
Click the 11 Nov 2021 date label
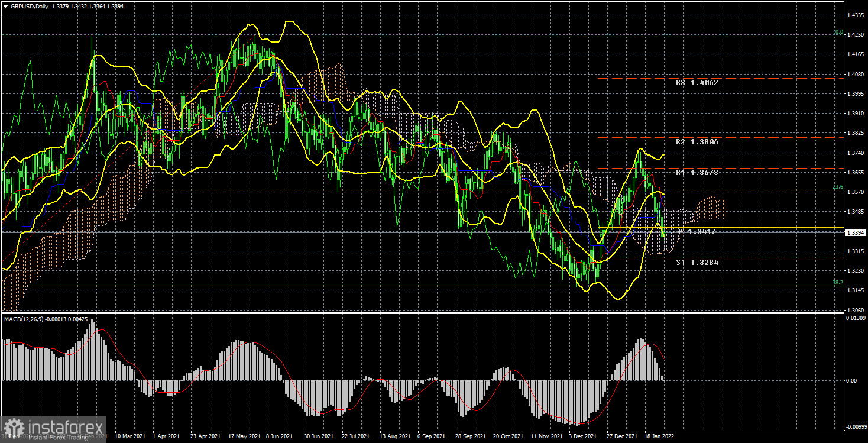click(546, 436)
